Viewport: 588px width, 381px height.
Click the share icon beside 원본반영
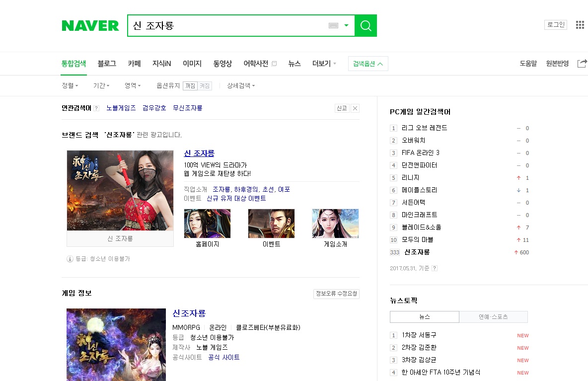582,64
